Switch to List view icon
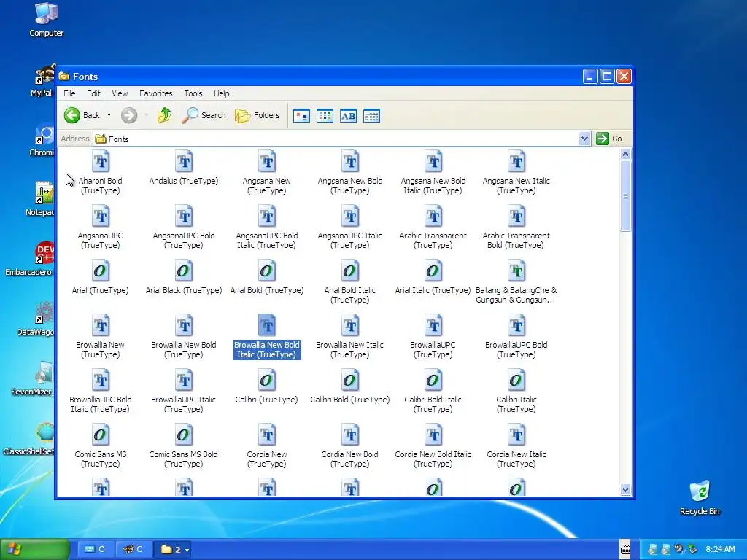Image resolution: width=747 pixels, height=560 pixels. [325, 116]
